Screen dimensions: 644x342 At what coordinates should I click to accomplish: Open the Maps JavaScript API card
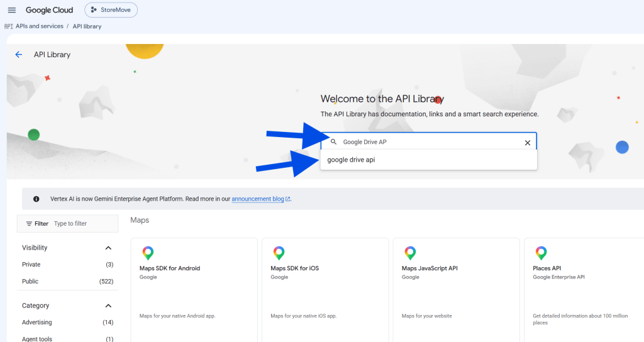coord(456,290)
